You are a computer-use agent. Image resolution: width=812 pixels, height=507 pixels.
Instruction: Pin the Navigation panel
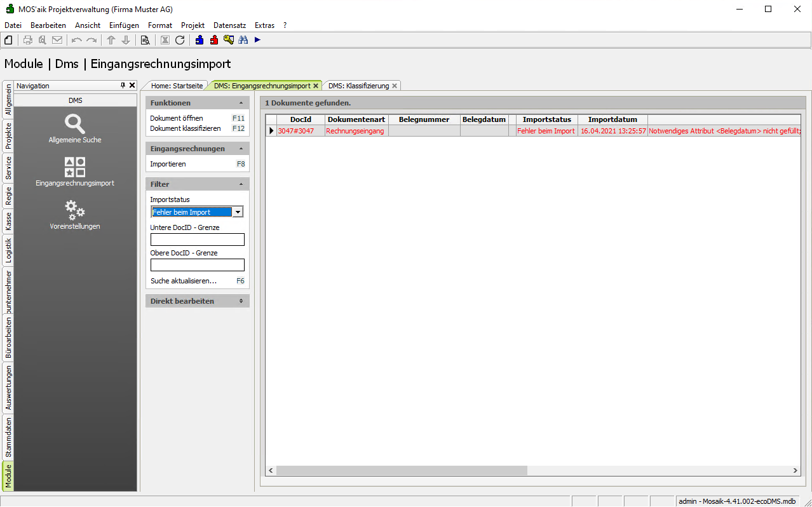[123, 85]
